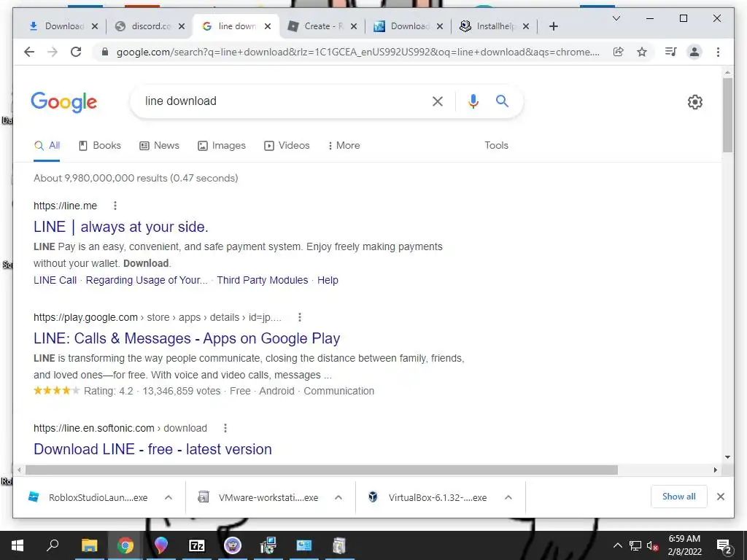Click Chrome icon in taskbar
747x560 pixels.
coord(125,545)
